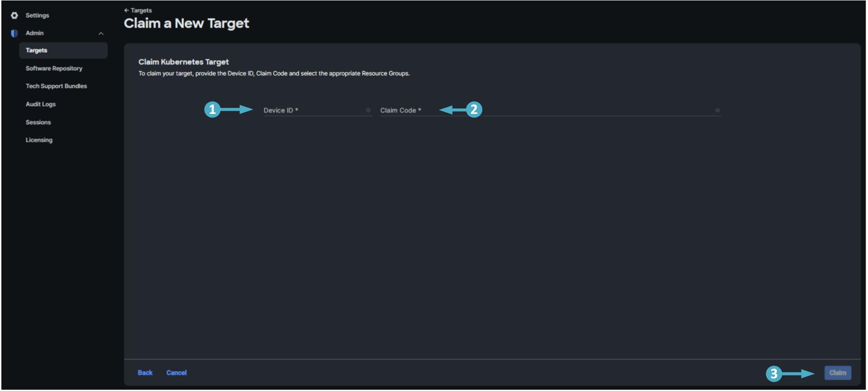Navigate to Sessions page
The height and width of the screenshot is (391, 868).
point(38,122)
